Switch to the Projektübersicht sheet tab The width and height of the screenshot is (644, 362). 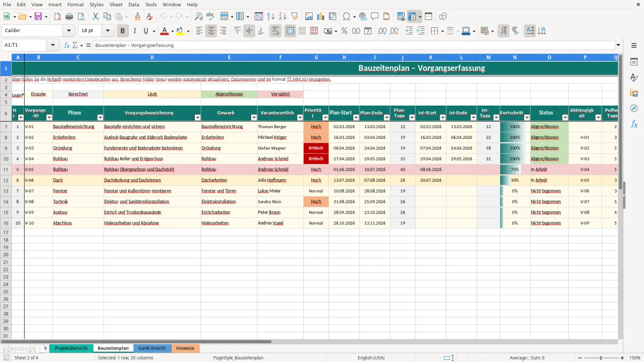click(x=71, y=348)
